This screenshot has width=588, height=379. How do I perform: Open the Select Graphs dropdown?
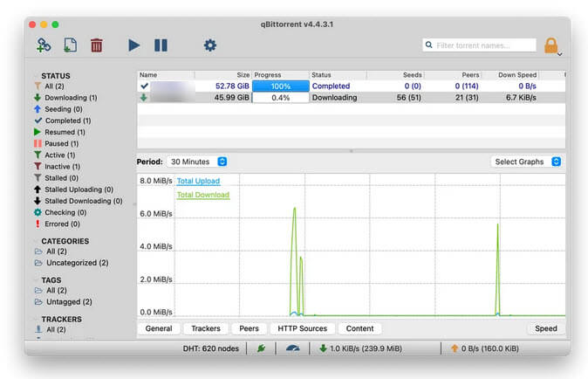[526, 162]
